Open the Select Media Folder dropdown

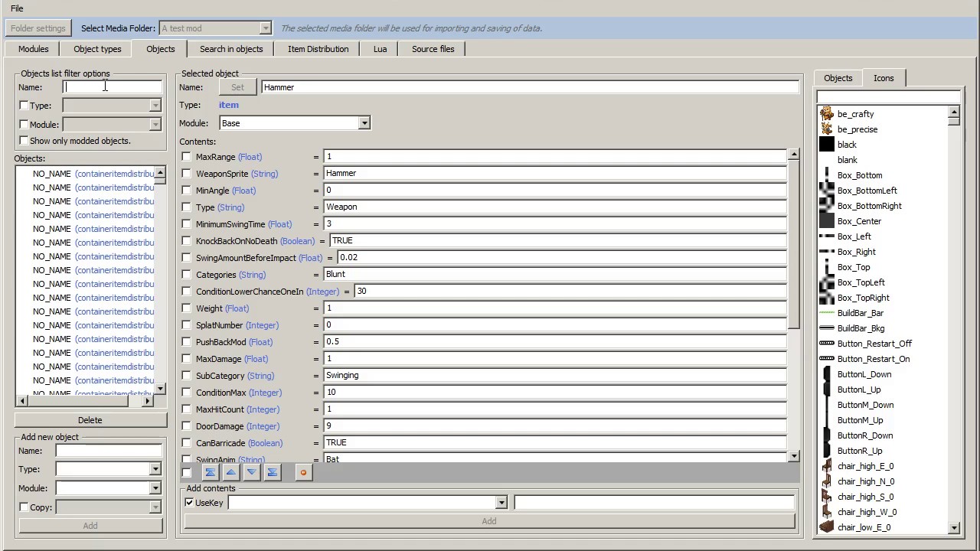[265, 28]
